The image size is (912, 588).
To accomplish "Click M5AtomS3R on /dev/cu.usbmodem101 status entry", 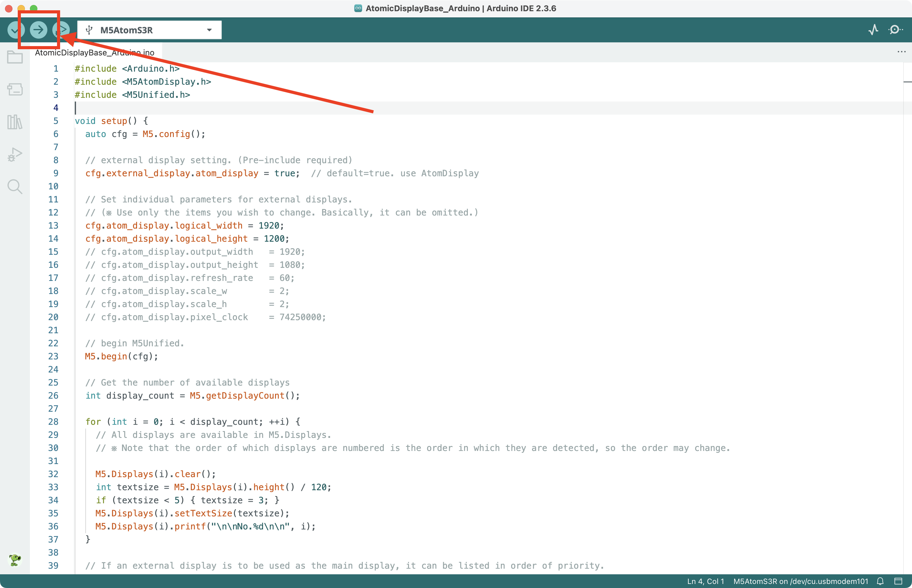I will [800, 581].
